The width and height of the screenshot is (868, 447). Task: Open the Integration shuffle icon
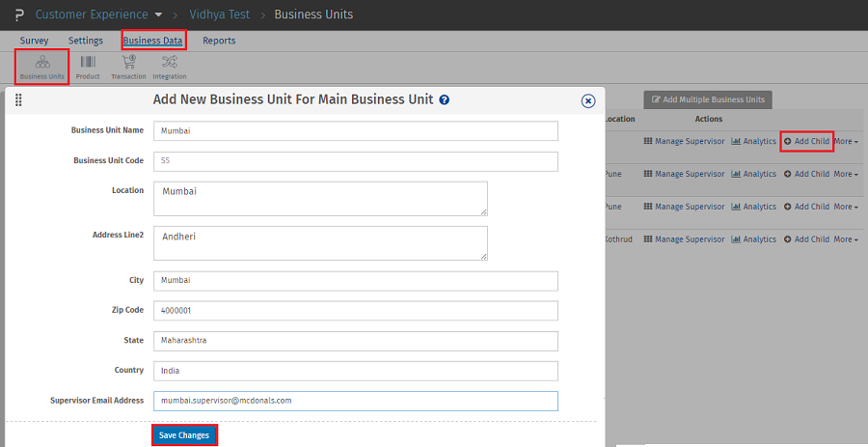click(x=170, y=67)
